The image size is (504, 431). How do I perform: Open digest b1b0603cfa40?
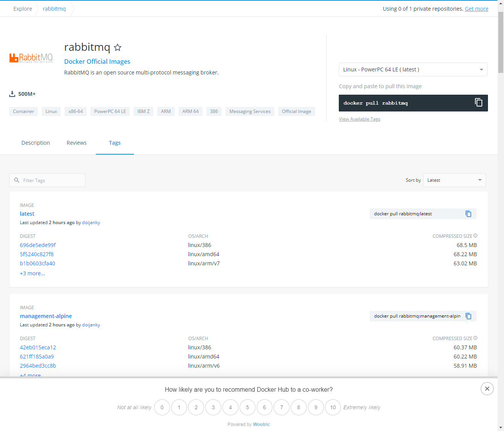click(x=37, y=263)
